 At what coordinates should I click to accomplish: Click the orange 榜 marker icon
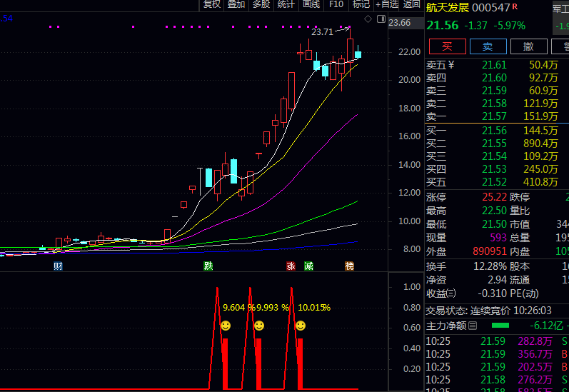[349, 266]
